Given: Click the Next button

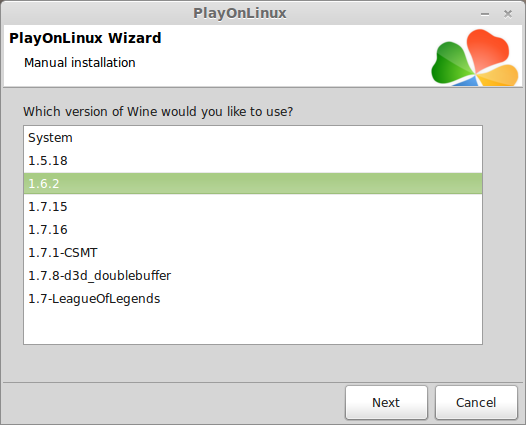Looking at the screenshot, I should click(x=386, y=402).
